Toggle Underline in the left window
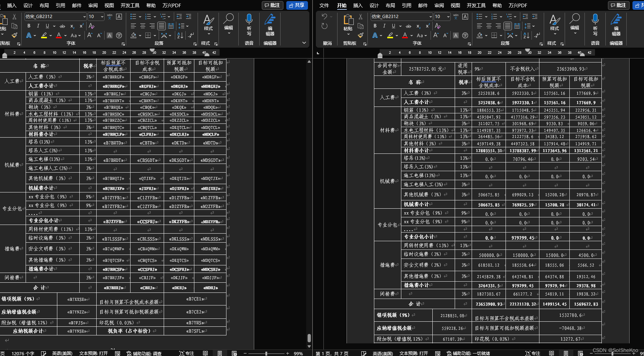The height and width of the screenshot is (356, 644). (x=47, y=26)
